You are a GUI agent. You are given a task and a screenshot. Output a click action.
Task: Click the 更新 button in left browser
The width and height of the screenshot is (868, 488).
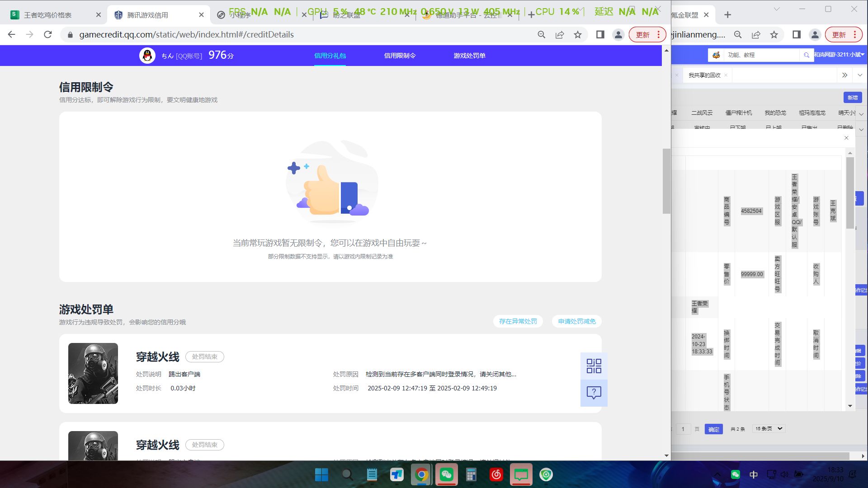tap(647, 34)
